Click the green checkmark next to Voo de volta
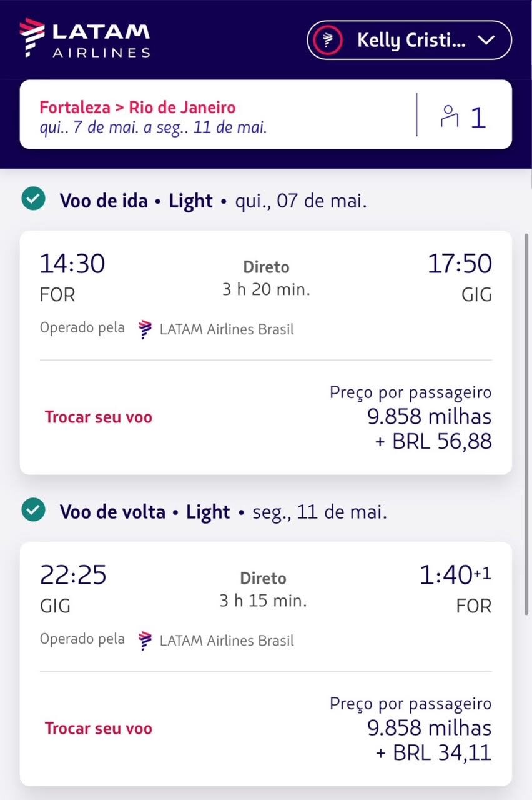 (x=32, y=511)
